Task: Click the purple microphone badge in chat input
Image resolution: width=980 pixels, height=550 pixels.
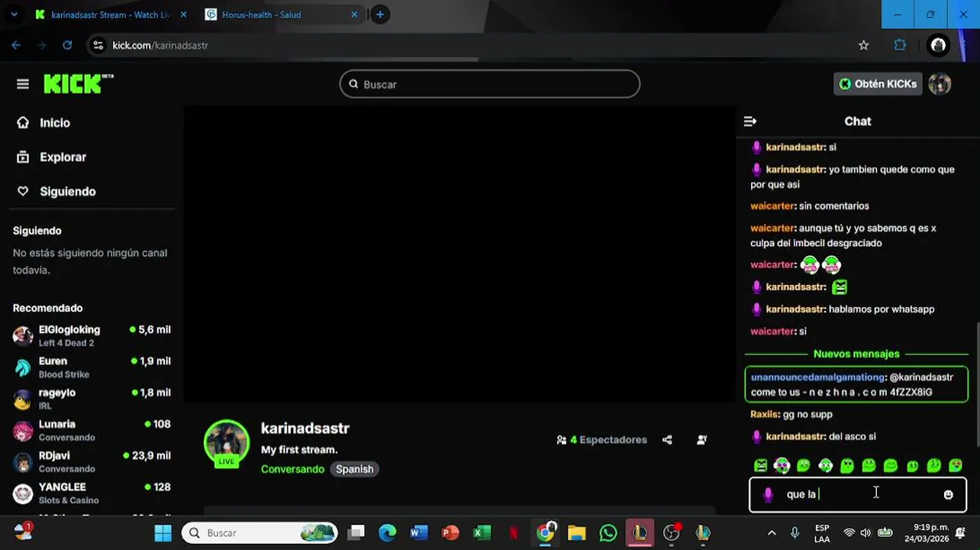Action: click(768, 494)
